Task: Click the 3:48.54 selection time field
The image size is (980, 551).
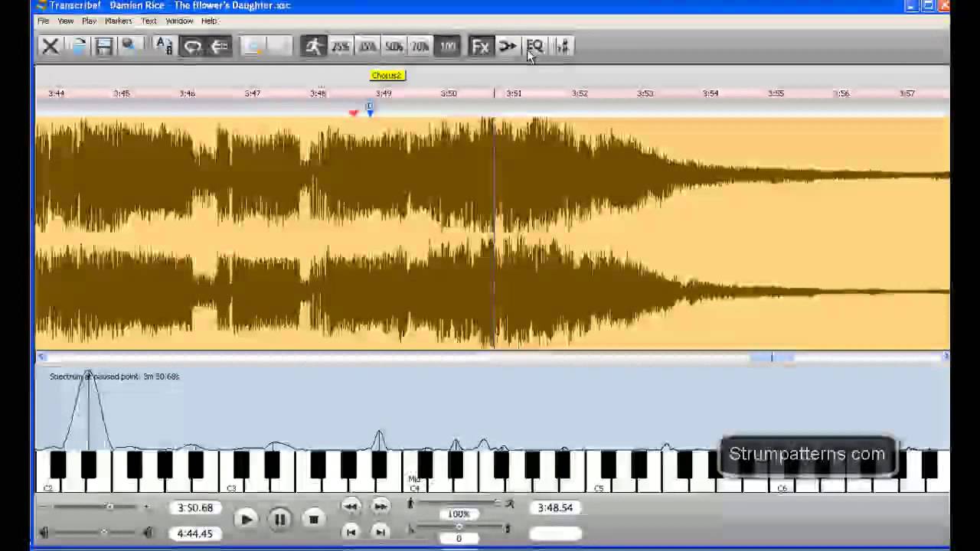Action: [555, 507]
